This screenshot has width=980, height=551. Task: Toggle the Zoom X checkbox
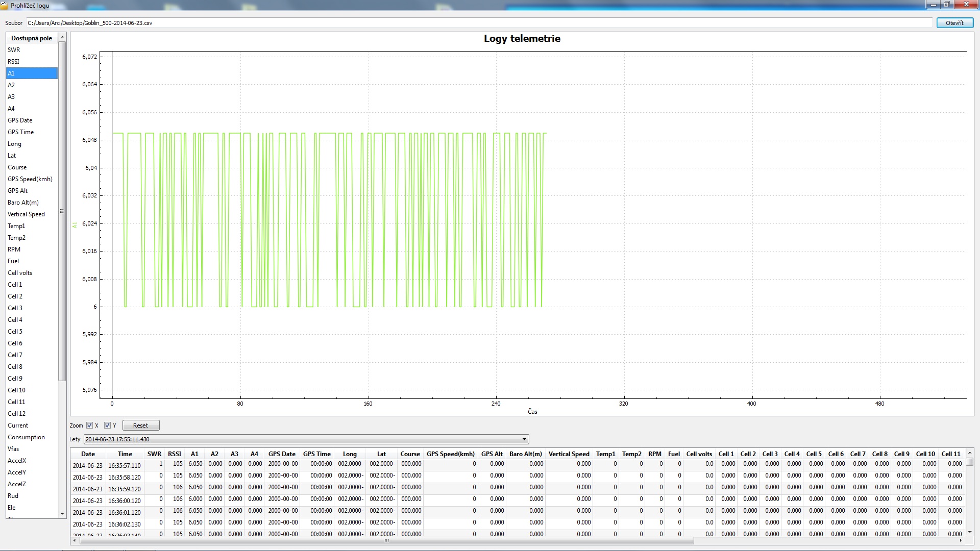[x=90, y=425]
